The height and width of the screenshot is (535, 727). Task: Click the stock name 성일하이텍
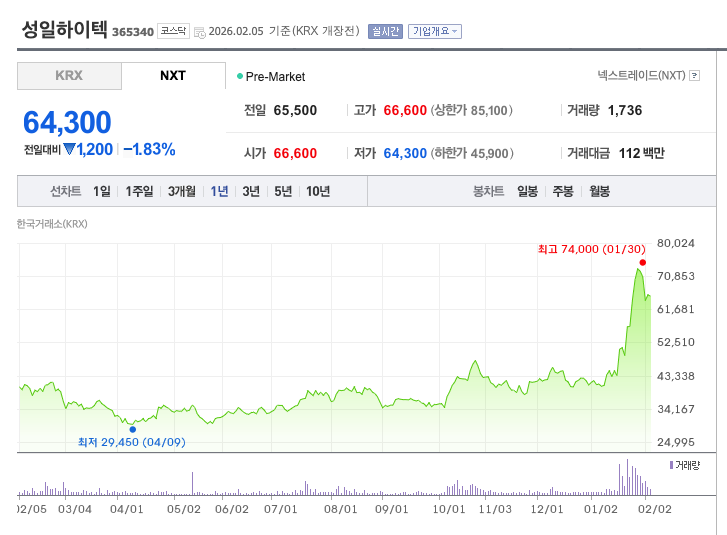(x=64, y=29)
